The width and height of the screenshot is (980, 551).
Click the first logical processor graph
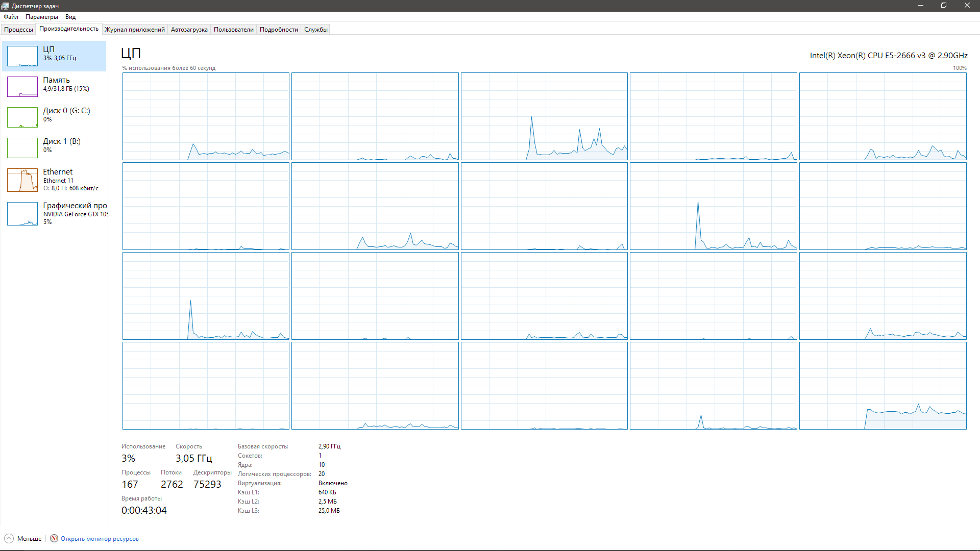pos(206,116)
